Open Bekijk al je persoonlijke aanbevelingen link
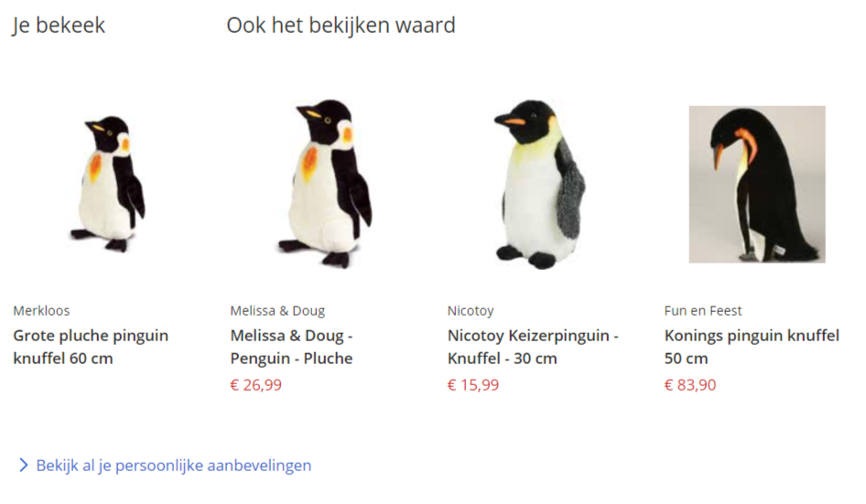Screen dimensions: 866x504 (173, 466)
